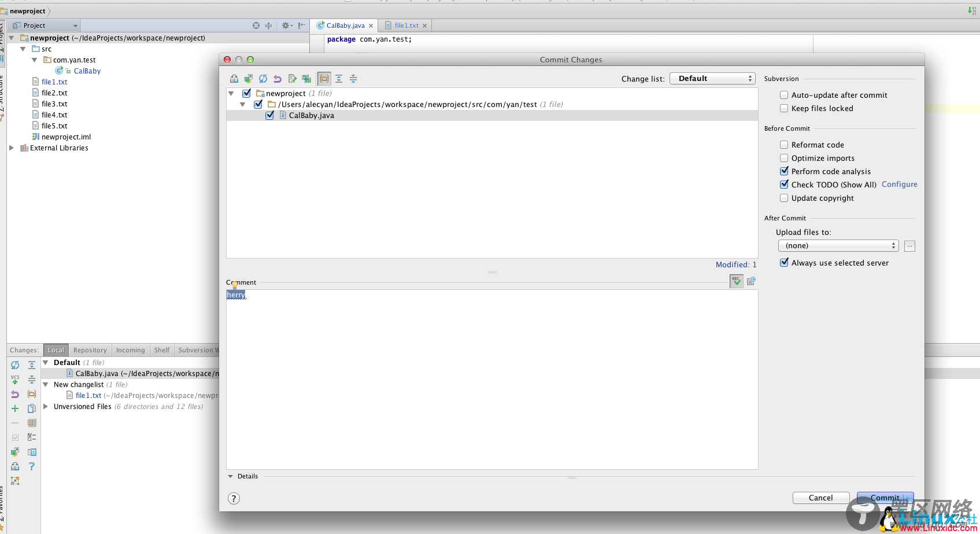Expand Unversioned Files in Changes panel
Screen dimensions: 980x534
46,407
